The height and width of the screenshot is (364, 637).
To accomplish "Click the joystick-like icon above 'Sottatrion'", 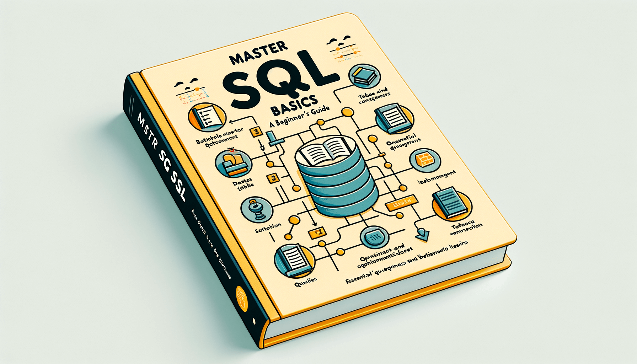I will [x=257, y=209].
